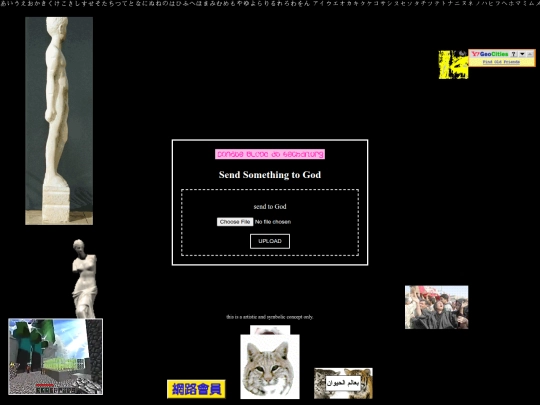
Task: Click the Venus de Milo statue image
Action: 85,279
